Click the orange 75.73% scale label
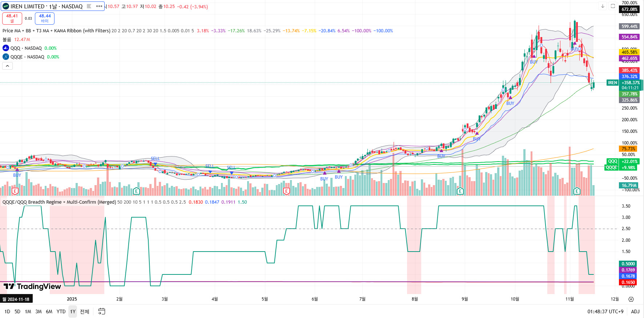644x318 pixels. (628, 149)
